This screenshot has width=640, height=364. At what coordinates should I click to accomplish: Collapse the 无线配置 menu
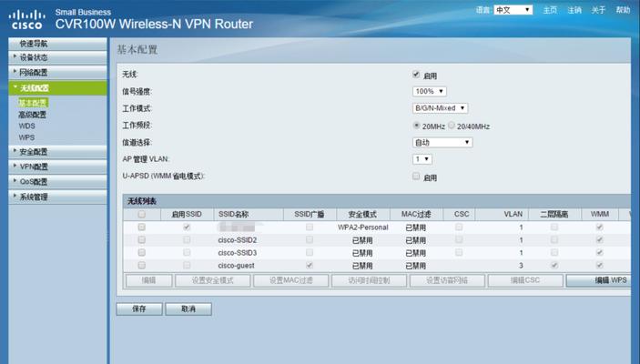coord(57,87)
